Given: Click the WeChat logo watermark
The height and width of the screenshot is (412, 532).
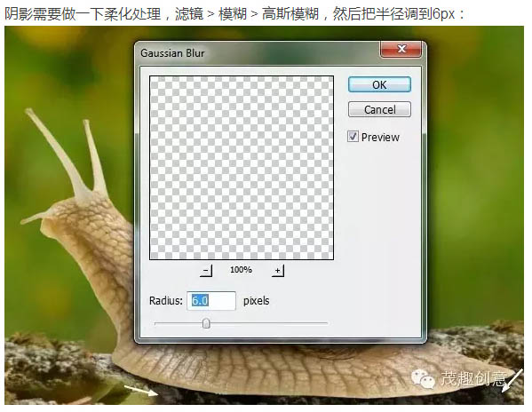Looking at the screenshot, I should tap(423, 379).
